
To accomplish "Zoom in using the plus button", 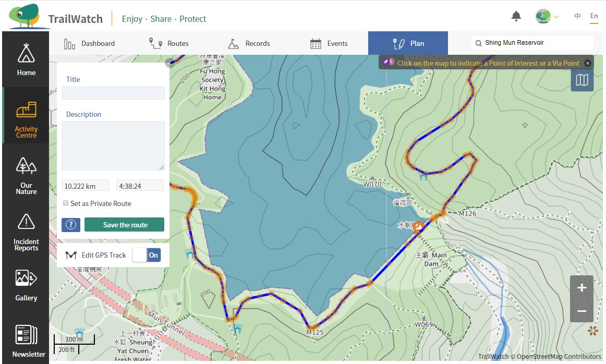I will click(x=581, y=288).
